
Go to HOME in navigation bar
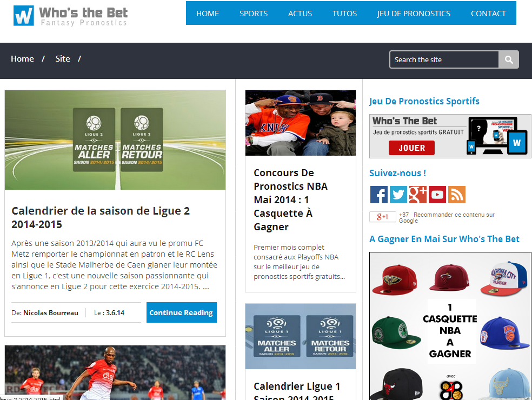coord(208,14)
